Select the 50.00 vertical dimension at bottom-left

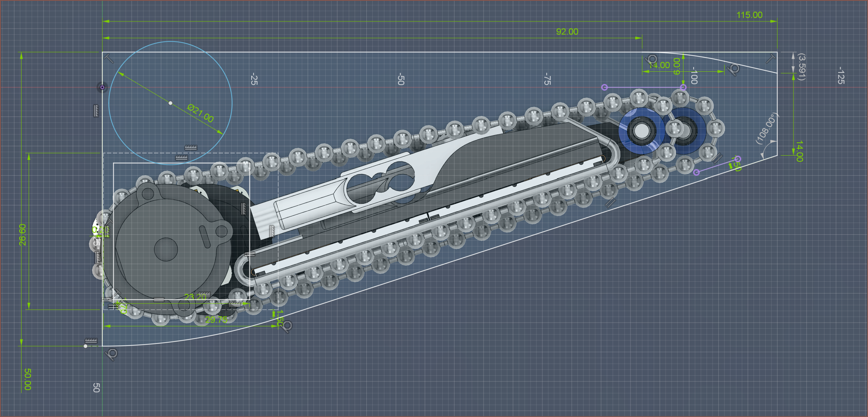click(27, 379)
